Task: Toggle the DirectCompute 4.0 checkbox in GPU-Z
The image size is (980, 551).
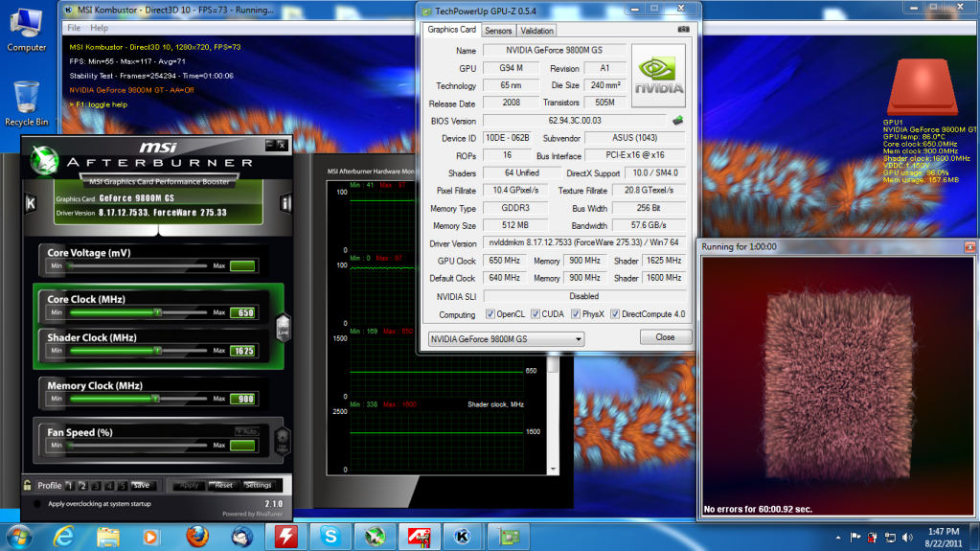Action: pyautogui.click(x=615, y=314)
